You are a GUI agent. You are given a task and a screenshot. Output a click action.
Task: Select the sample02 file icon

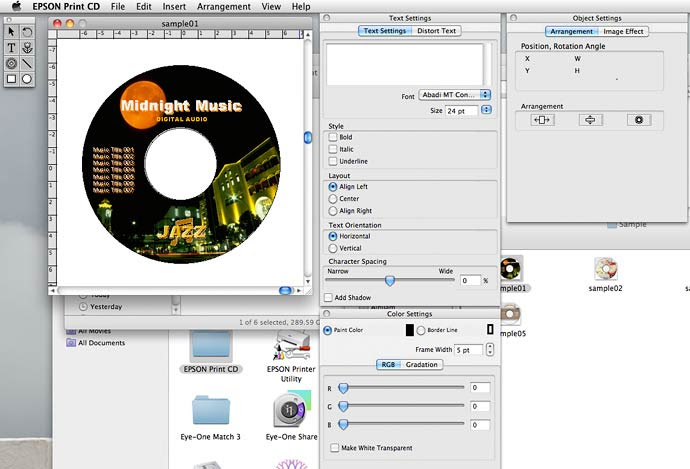click(x=606, y=269)
